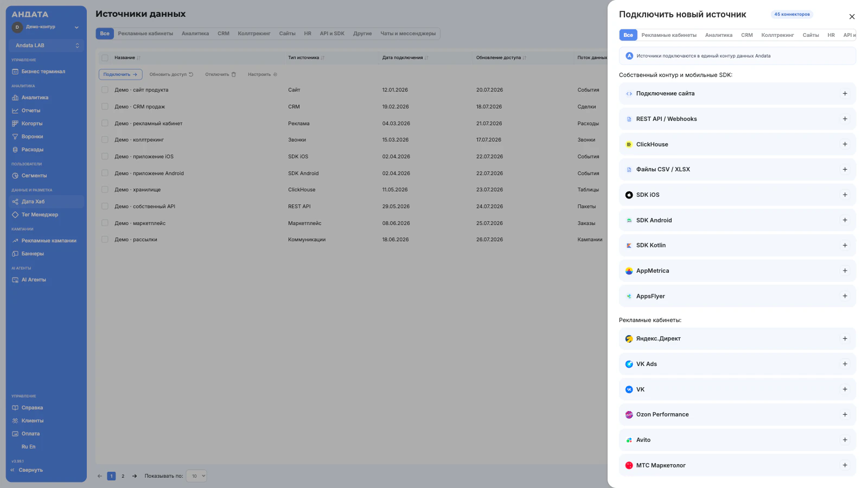Check the Демо · приложение Android row
Screen dimensions: 868x488
coord(105,174)
